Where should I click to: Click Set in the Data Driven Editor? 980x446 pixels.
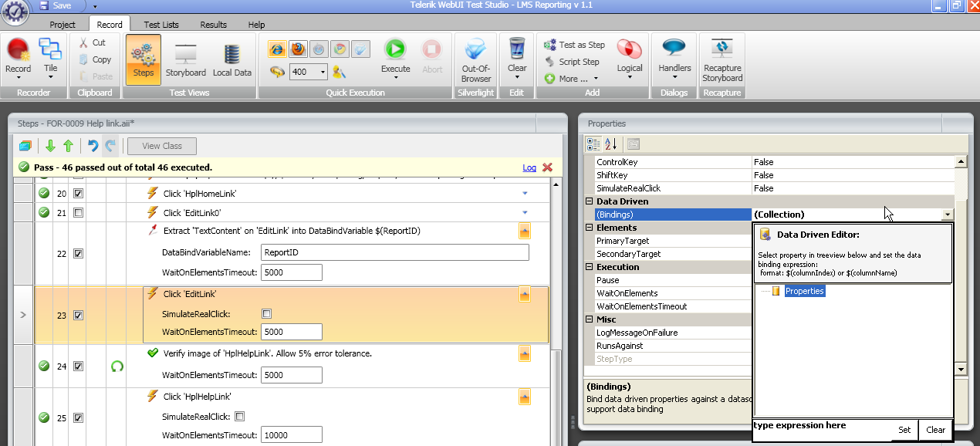[904, 430]
